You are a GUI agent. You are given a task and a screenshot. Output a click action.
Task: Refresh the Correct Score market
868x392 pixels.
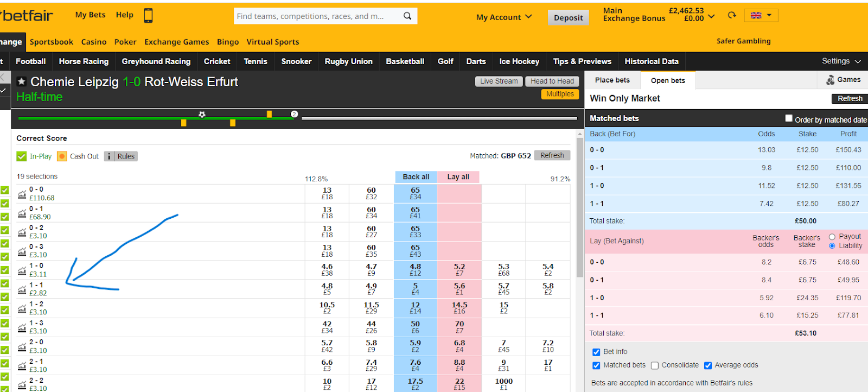click(552, 155)
